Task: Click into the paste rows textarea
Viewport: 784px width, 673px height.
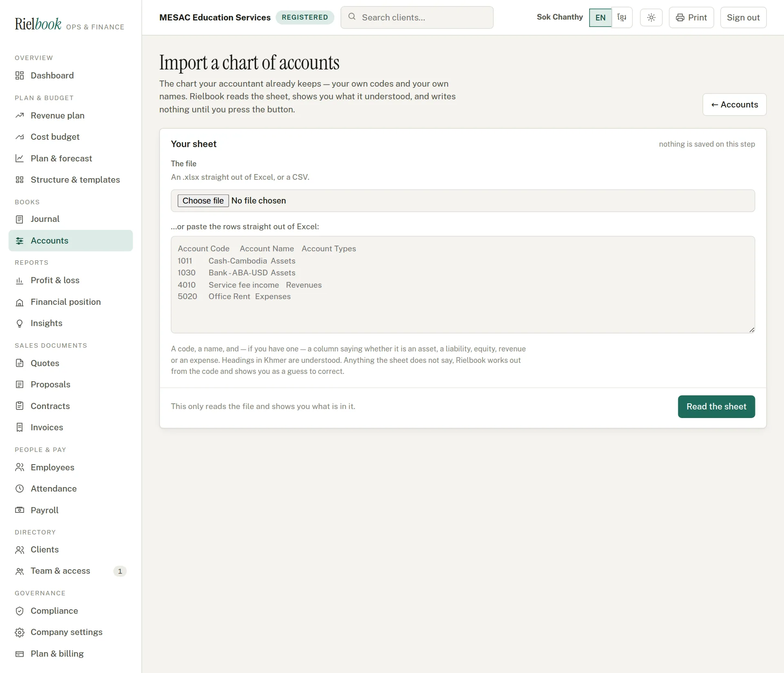Action: [x=463, y=285]
